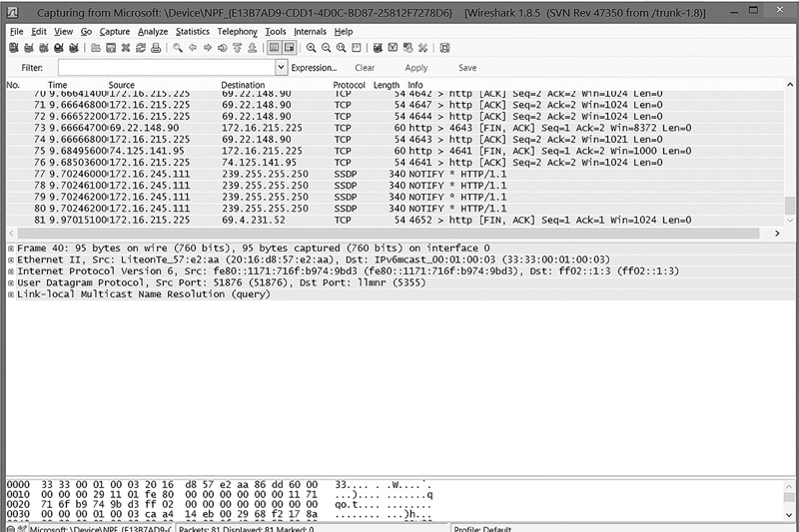Start a new live capture icon
This screenshot has width=799, height=532.
coord(44,48)
